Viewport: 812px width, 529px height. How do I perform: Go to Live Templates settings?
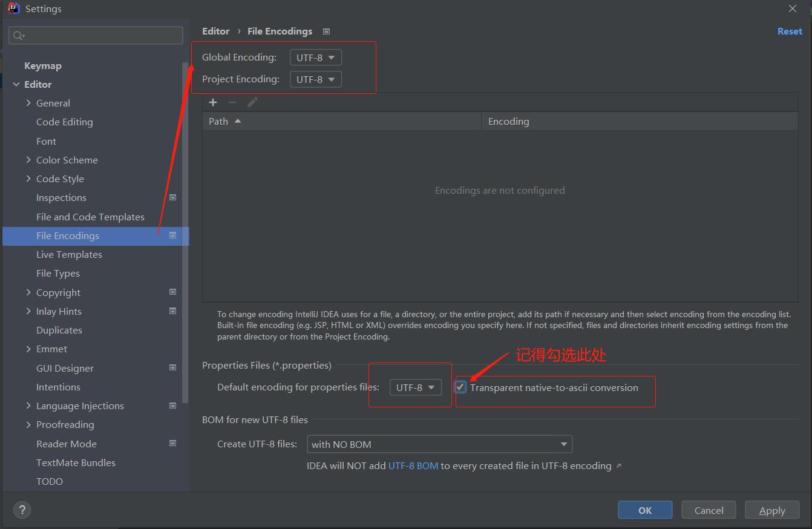tap(69, 254)
